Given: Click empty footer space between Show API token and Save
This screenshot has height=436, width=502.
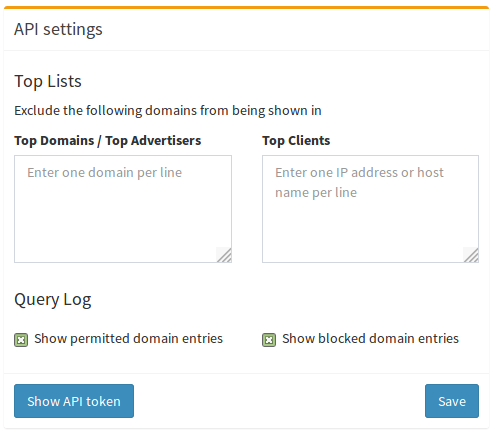Looking at the screenshot, I should coord(279,401).
